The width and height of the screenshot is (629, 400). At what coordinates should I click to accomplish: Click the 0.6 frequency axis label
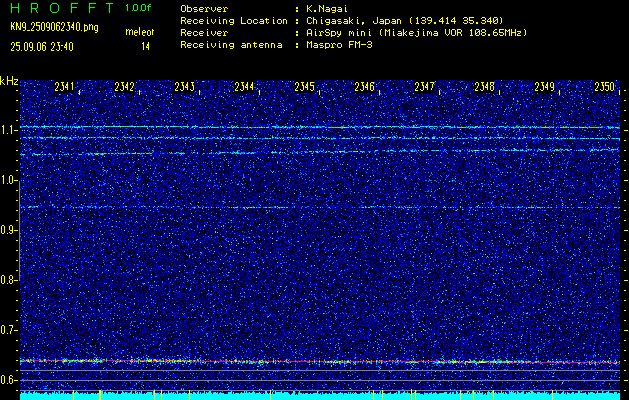coord(8,380)
